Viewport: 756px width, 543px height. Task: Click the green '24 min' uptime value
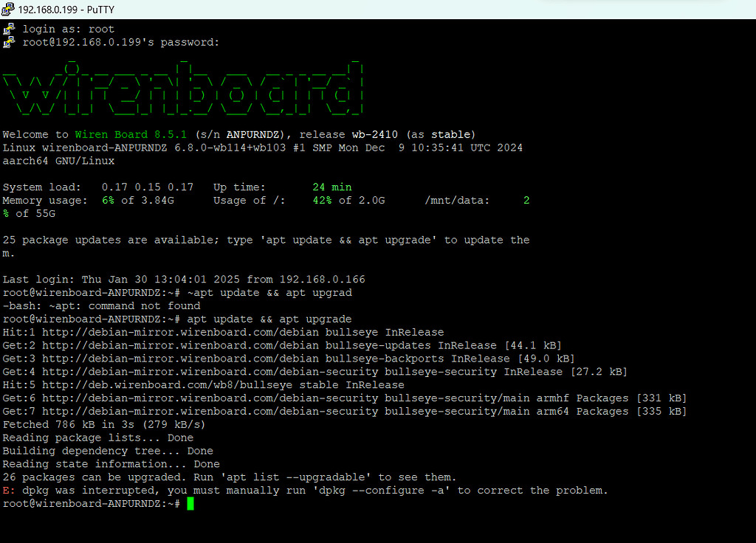click(x=331, y=187)
